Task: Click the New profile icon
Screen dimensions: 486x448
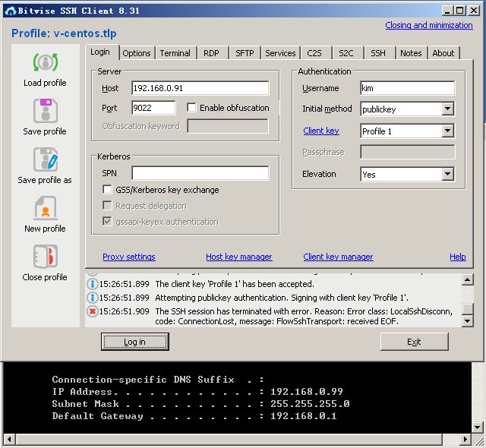Action: (x=46, y=208)
